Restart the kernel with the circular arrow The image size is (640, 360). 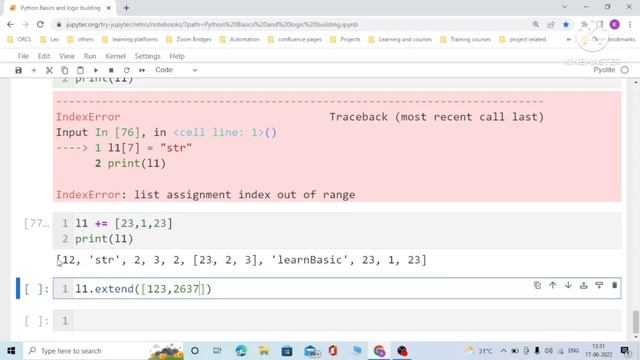127,70
